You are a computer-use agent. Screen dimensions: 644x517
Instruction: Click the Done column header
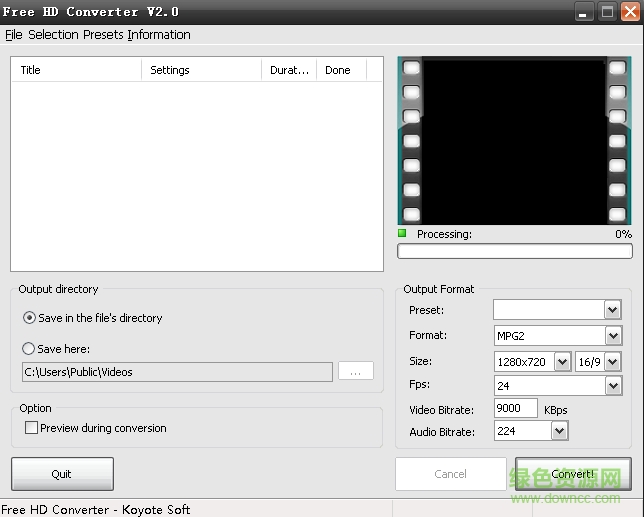point(341,70)
